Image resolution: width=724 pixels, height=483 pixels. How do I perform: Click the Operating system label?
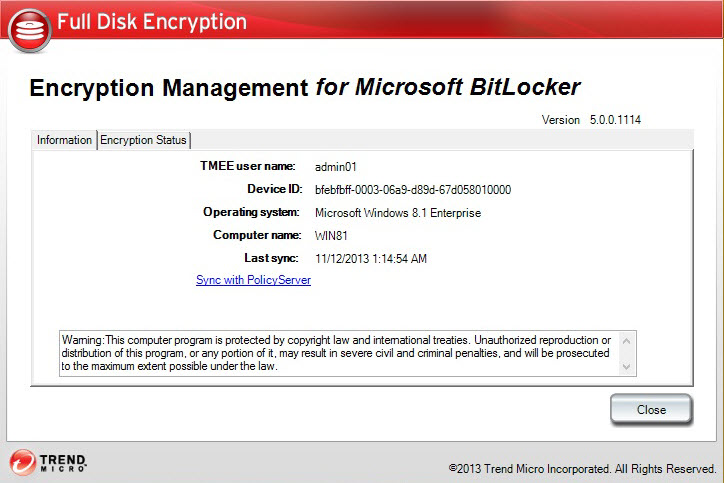[251, 212]
